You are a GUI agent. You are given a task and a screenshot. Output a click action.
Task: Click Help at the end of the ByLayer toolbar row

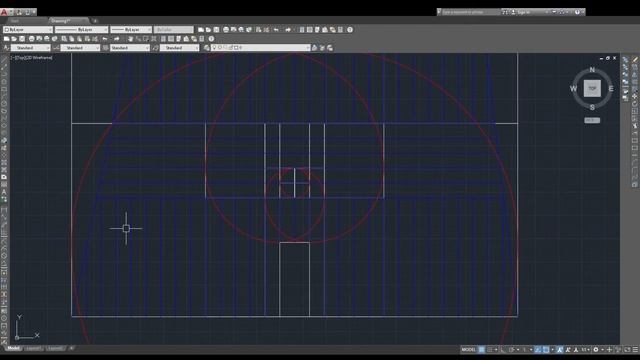(x=350, y=30)
